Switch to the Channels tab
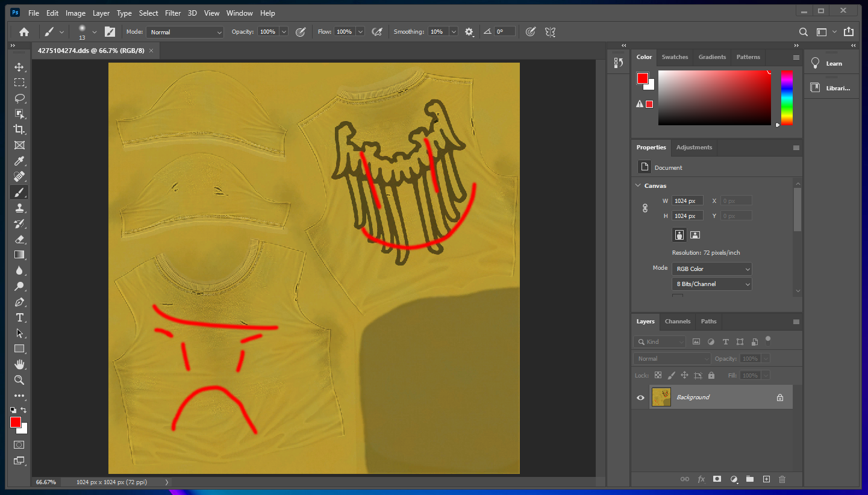 pyautogui.click(x=677, y=322)
